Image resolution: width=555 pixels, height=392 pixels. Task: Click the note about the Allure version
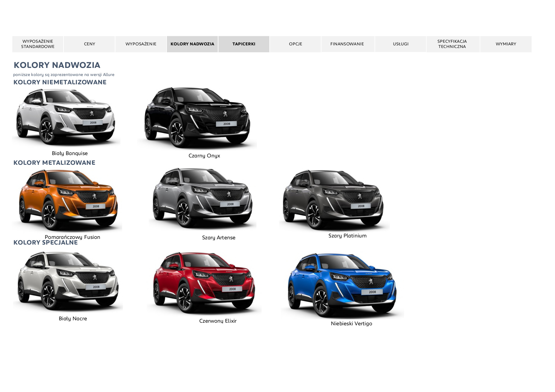click(x=64, y=75)
